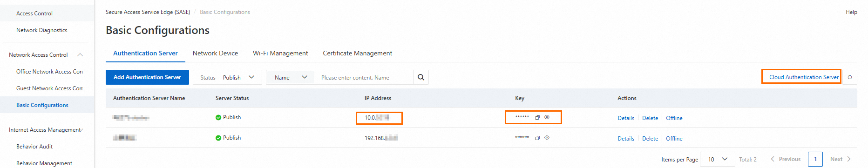Open Details for the 192.168 server
This screenshot has width=868, height=168.
point(626,139)
